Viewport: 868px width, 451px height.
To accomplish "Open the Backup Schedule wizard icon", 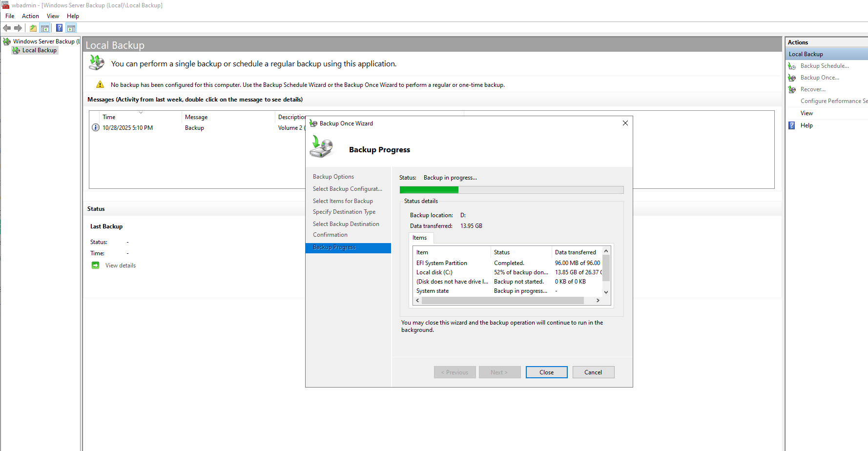I will click(x=792, y=65).
